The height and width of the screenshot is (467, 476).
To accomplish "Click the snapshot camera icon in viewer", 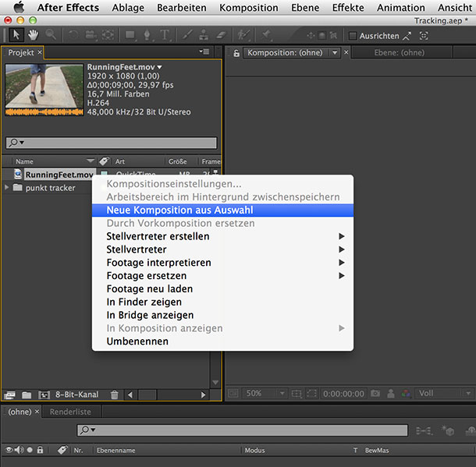I will 375,394.
